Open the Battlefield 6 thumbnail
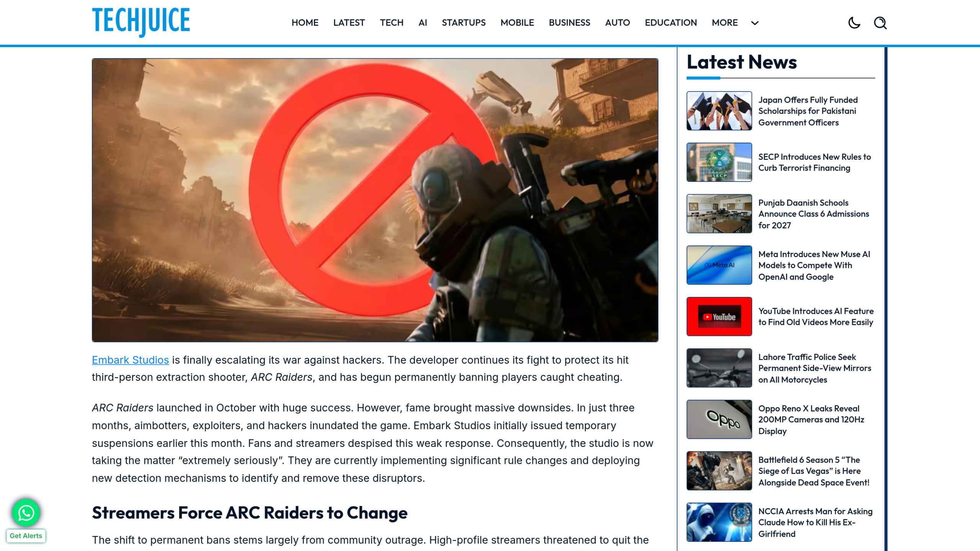 point(719,471)
